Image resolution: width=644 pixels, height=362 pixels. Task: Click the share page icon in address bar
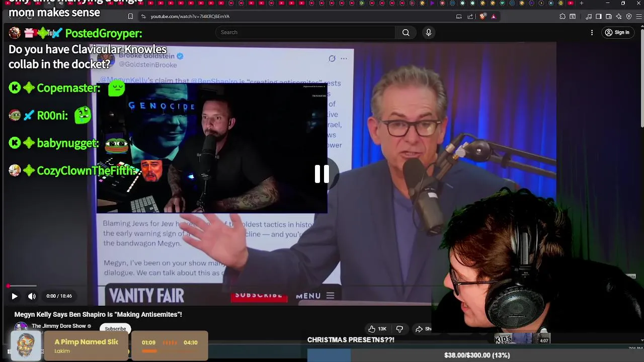coord(470,16)
